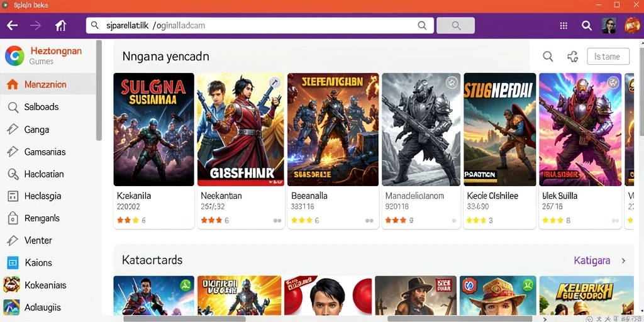The image size is (644, 322).
Task: Click the address bar search field
Action: coord(260,25)
